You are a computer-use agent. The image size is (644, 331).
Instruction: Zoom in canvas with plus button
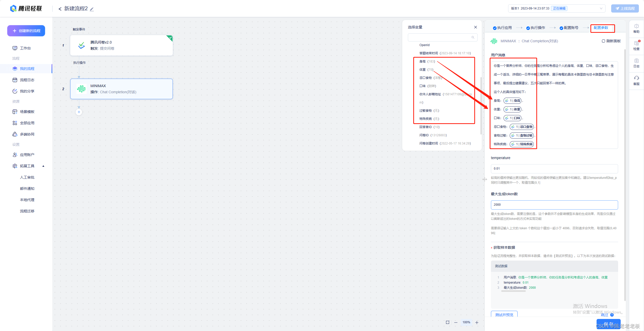[477, 322]
